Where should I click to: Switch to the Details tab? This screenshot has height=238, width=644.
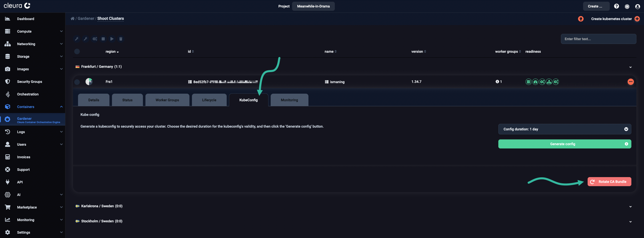pyautogui.click(x=94, y=100)
